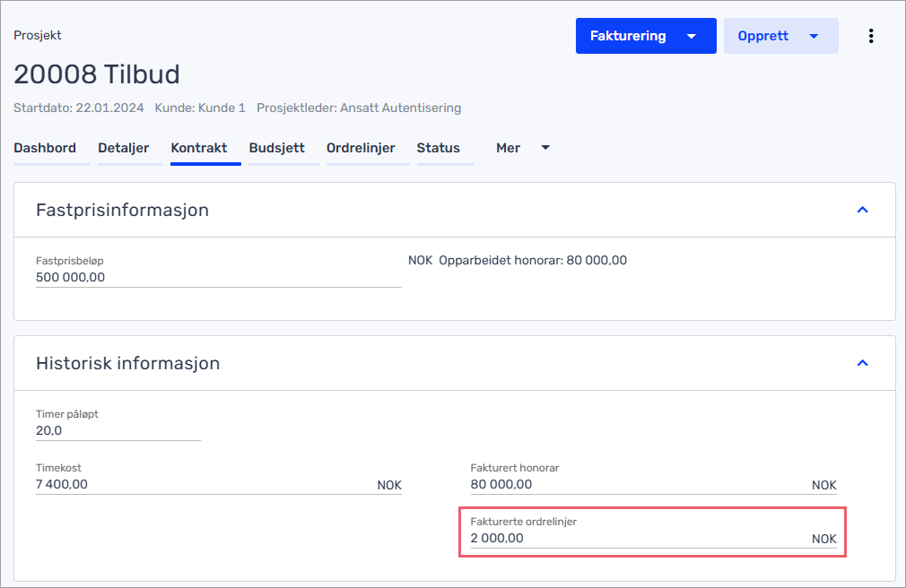Screen dimensions: 906x588
Task: Click the Prosjekt breadcrumb label
Action: pyautogui.click(x=38, y=36)
